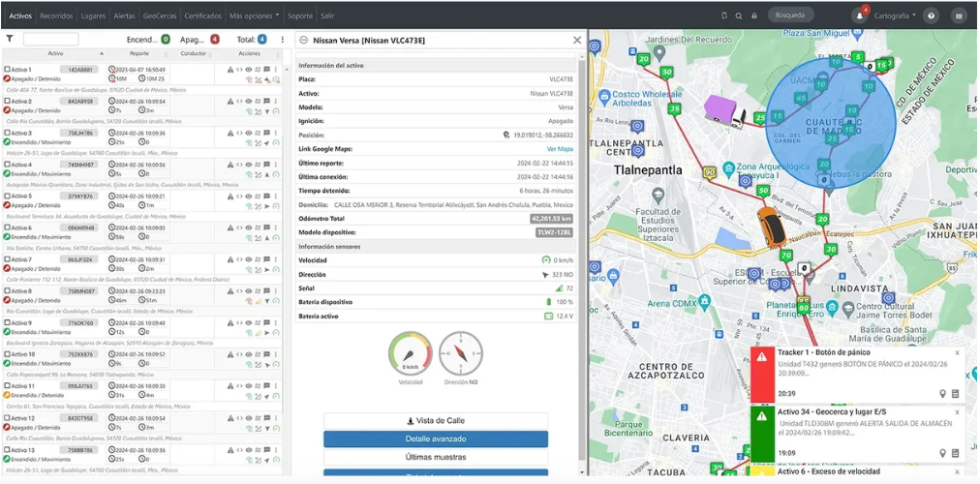Open the Recorridos tab

click(x=56, y=15)
